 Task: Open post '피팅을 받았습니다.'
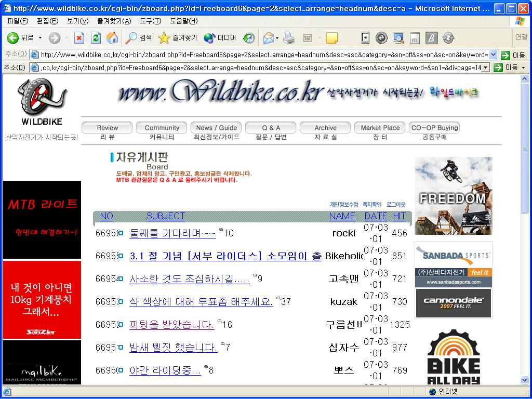click(x=171, y=324)
